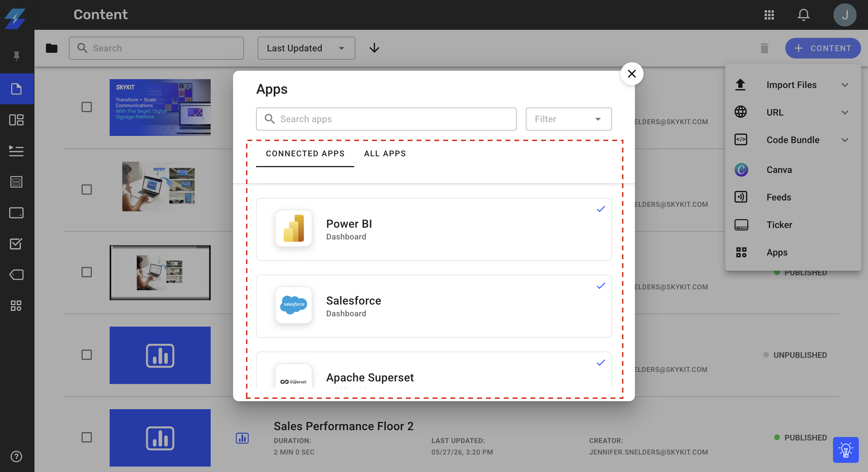Screen dimensions: 868x472
Task: Toggle the sort direction arrow
Action: 374,48
